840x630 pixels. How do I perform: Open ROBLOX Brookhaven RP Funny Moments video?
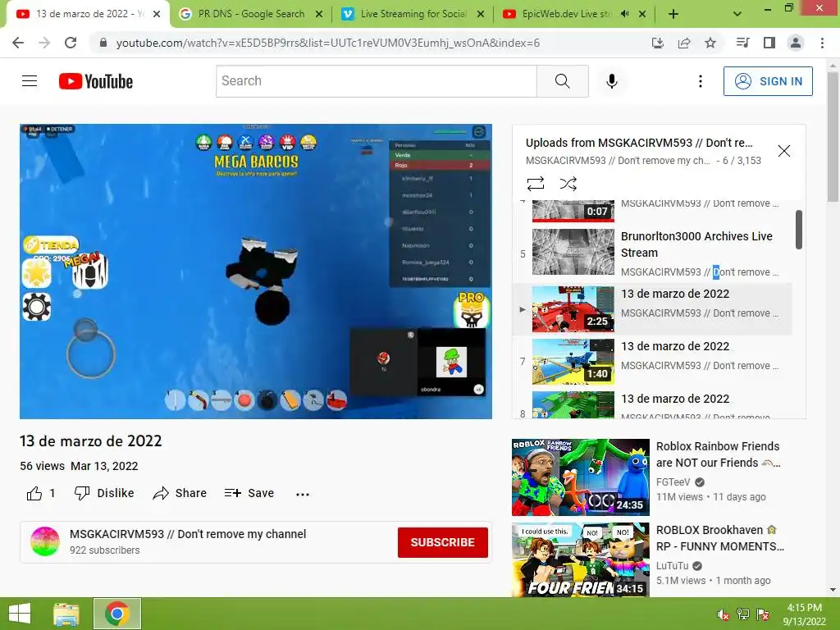click(x=720, y=538)
